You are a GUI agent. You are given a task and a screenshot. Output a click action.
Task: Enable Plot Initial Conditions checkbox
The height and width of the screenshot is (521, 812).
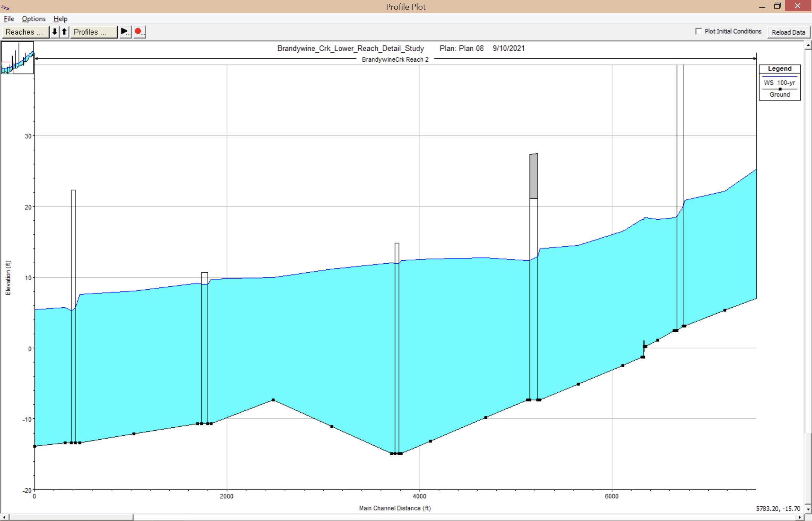pos(698,32)
